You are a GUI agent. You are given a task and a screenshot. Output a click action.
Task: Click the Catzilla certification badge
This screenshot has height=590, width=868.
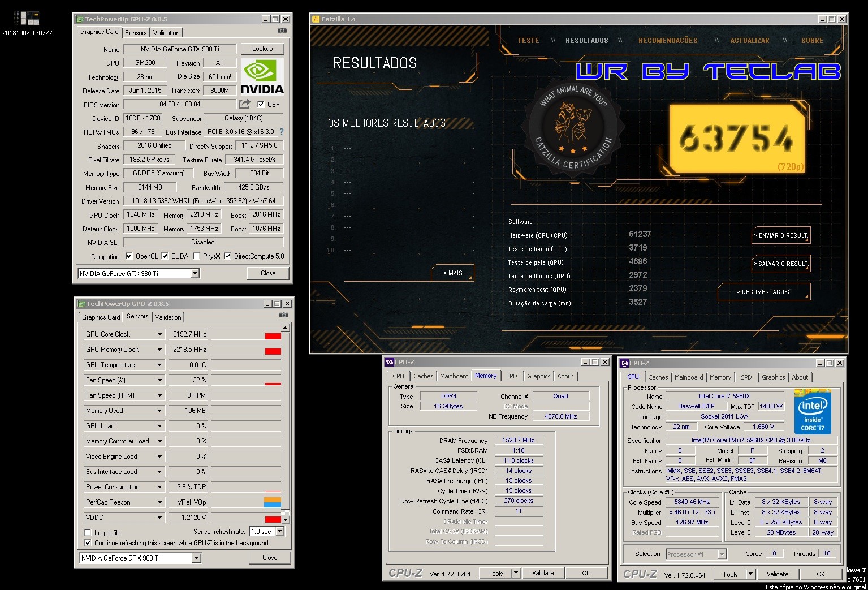[x=572, y=128]
